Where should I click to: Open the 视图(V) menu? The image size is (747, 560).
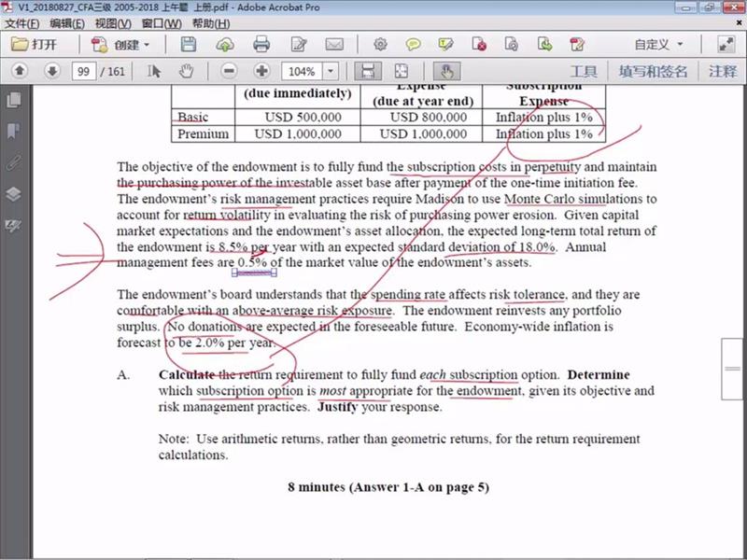click(x=113, y=23)
